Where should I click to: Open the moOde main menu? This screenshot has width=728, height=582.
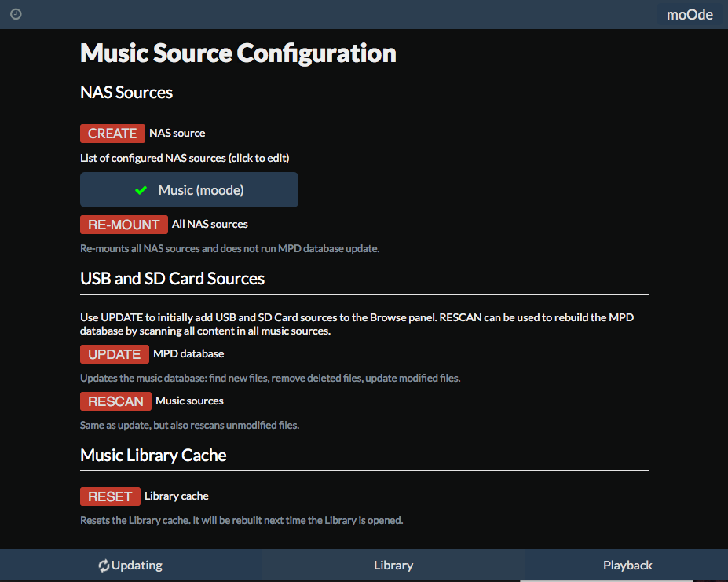690,14
